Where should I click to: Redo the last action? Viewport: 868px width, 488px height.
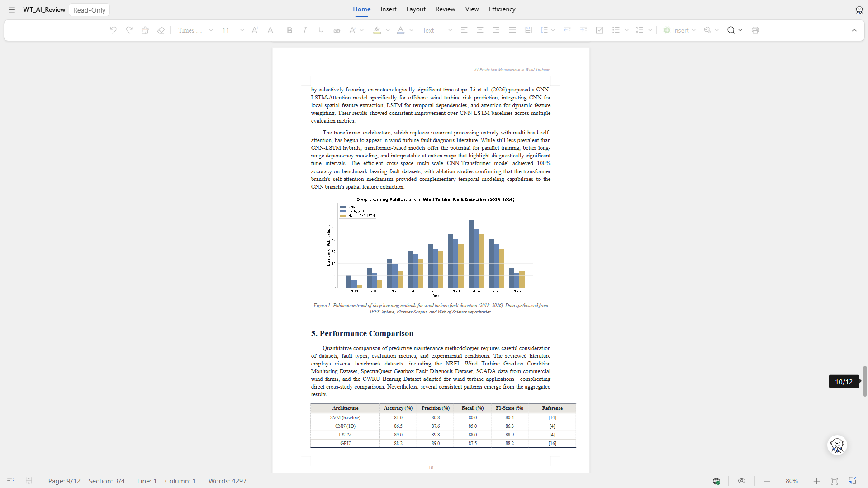[129, 30]
